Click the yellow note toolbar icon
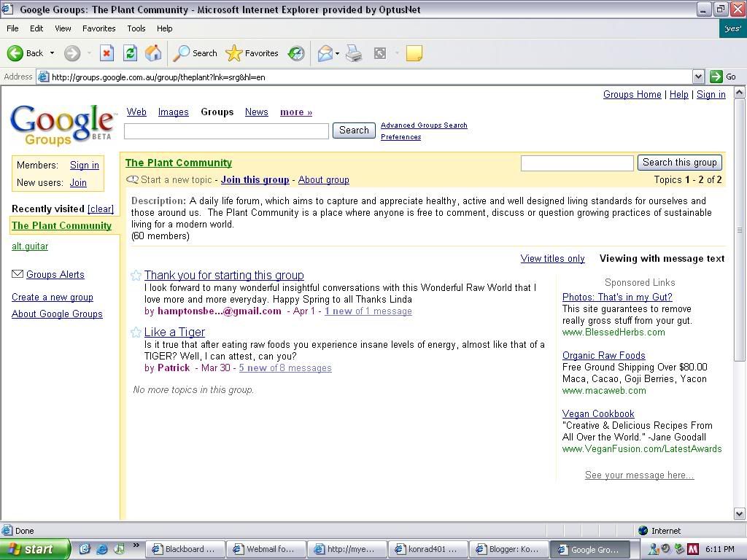 coord(414,53)
